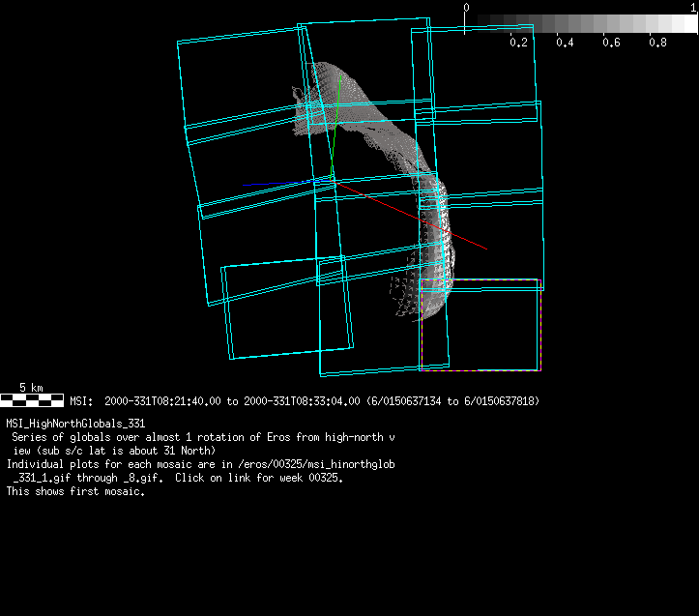
Task: Click the MSI_HighNorthGlobals_331 title text
Action: click(x=75, y=424)
